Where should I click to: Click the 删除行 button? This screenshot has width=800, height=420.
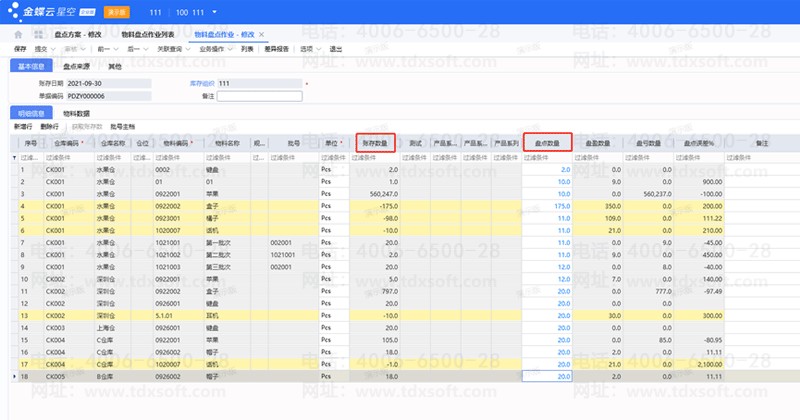point(50,127)
